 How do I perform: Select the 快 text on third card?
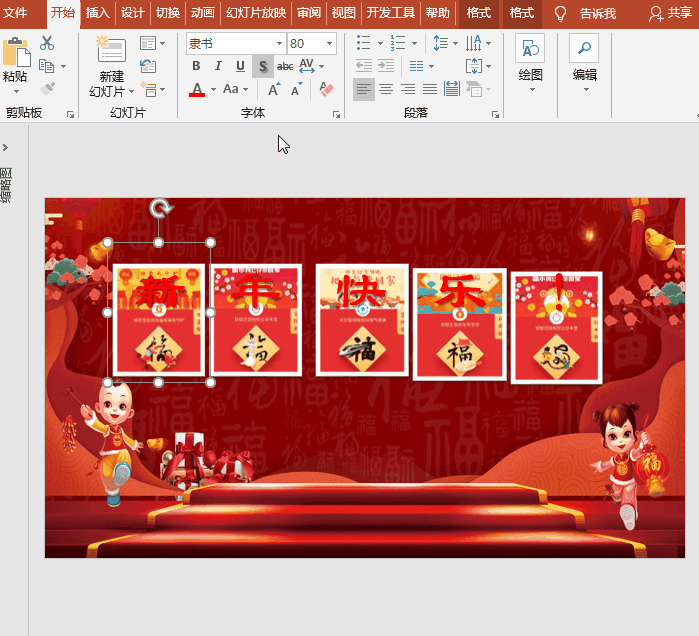click(360, 291)
